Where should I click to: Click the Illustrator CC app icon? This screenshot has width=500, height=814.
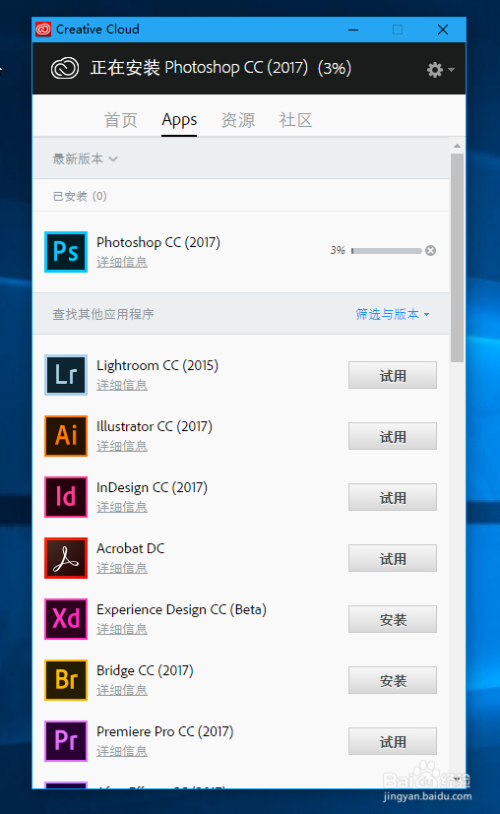point(66,436)
